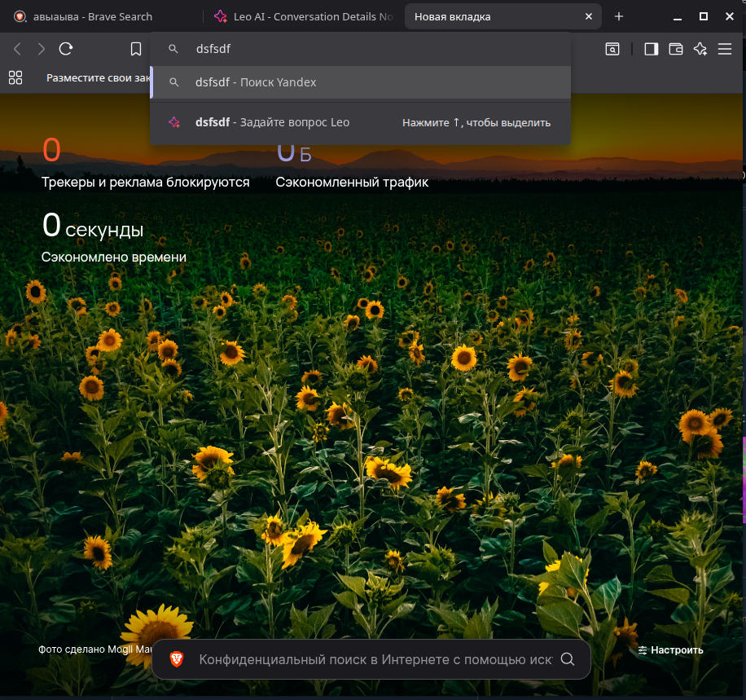Go forward to the next page
Image resolution: width=746 pixels, height=700 pixels.
[42, 49]
